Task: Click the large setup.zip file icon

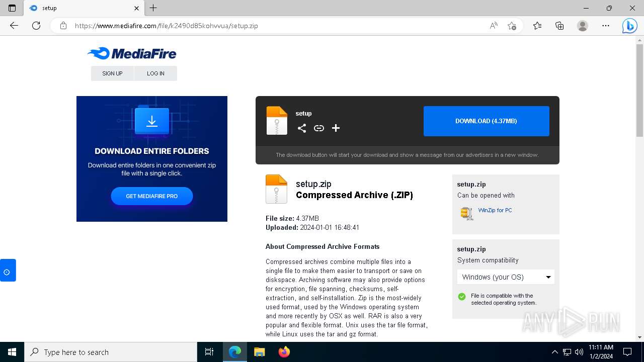Action: [277, 189]
